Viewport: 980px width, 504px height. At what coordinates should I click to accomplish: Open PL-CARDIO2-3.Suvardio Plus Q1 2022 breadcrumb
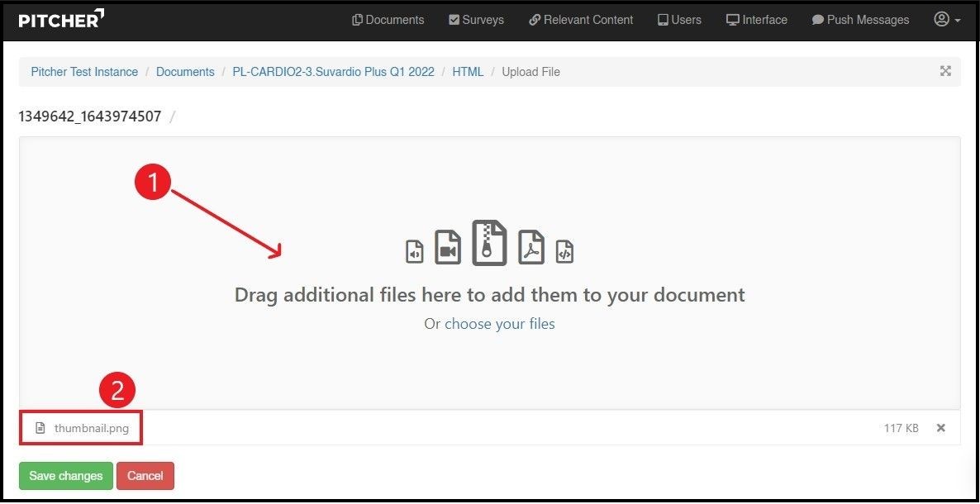coord(333,72)
